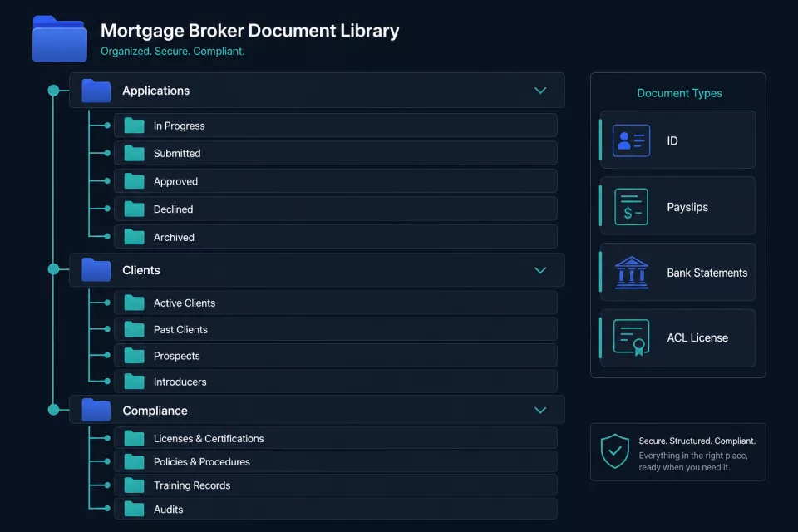Screen dimensions: 798x532
Task: Open the Submitted subfolder
Action: 336,153
